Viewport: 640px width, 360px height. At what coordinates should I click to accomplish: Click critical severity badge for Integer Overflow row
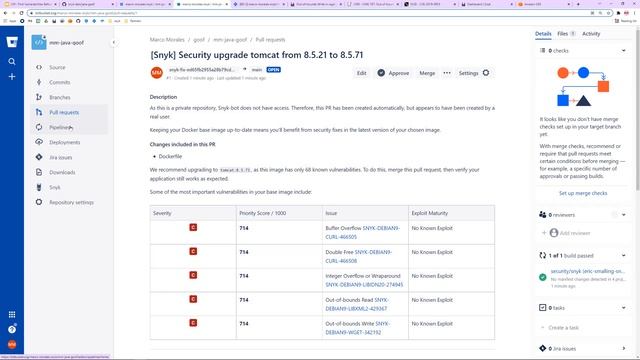(193, 275)
